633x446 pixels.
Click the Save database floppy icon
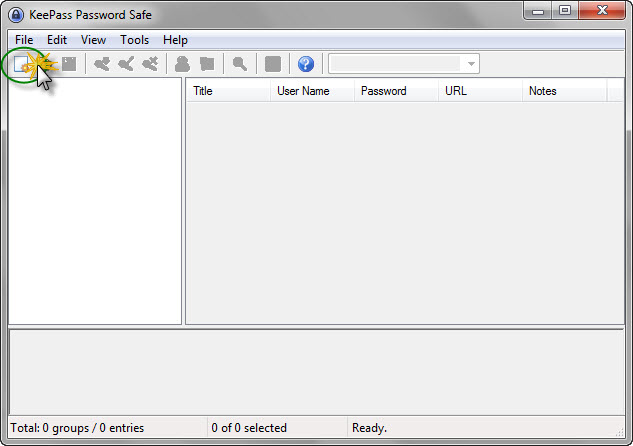click(69, 64)
